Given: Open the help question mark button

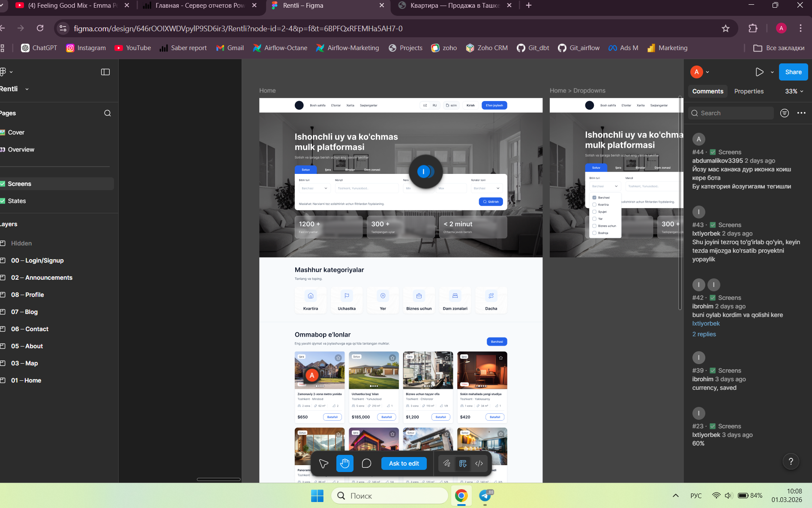Looking at the screenshot, I should point(791,461).
